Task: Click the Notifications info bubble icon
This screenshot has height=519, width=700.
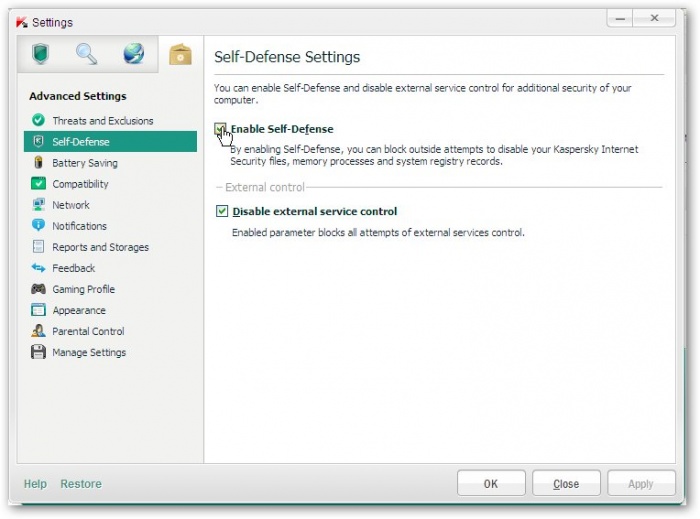Action: pos(38,225)
